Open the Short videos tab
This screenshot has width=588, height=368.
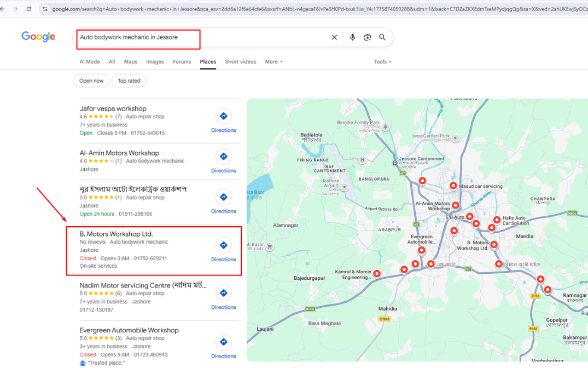(x=240, y=62)
